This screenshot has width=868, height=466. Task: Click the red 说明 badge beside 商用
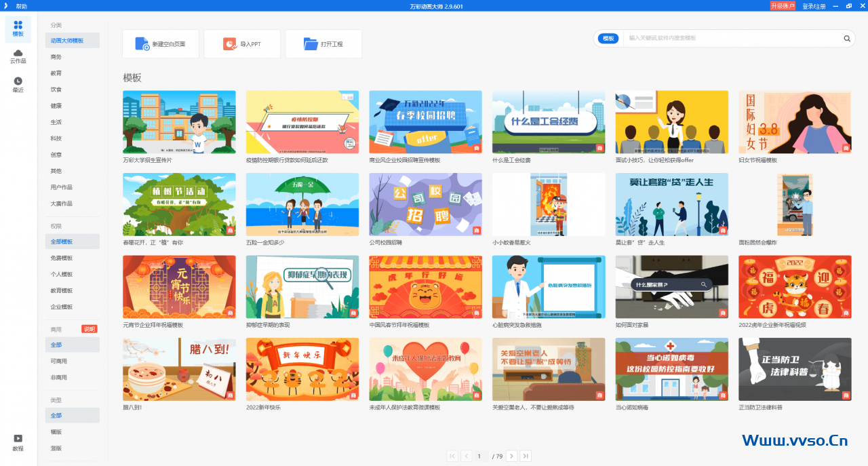90,329
